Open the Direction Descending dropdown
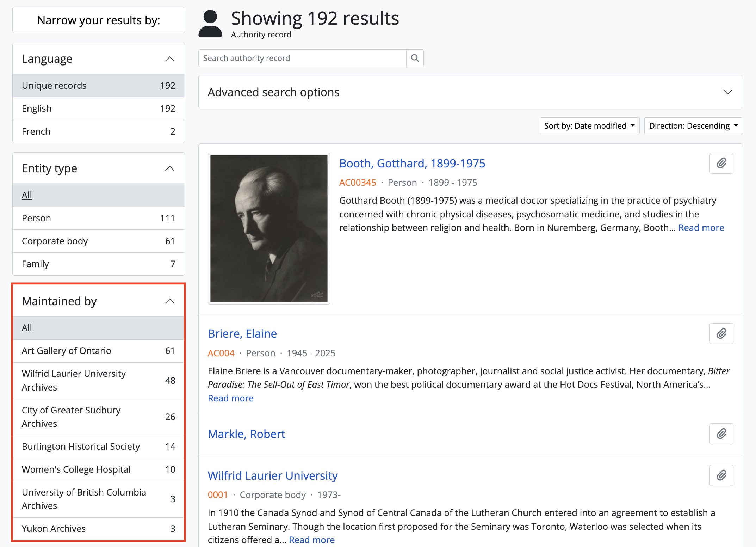Viewport: 756px width, 547px height. click(x=693, y=126)
